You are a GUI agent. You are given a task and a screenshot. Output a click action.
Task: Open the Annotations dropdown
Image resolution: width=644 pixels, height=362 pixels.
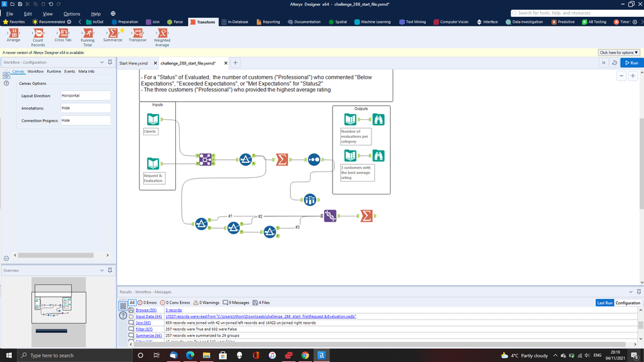point(86,108)
